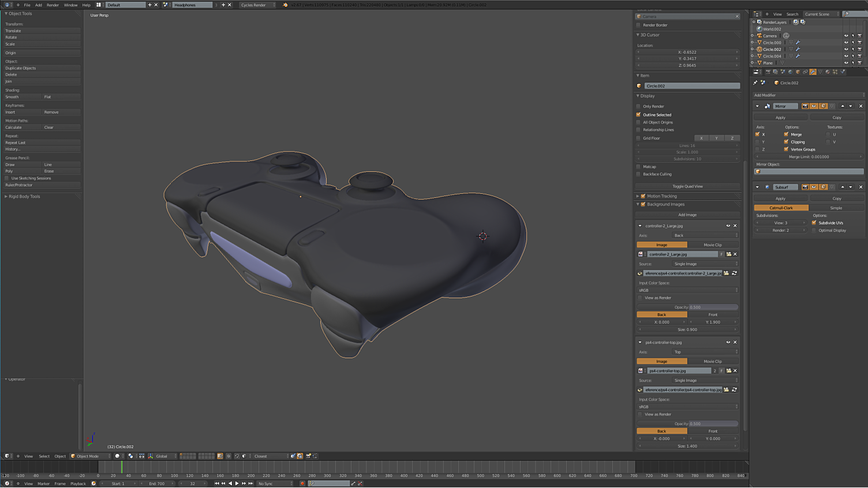Switch background image type to Movie Clip

712,245
